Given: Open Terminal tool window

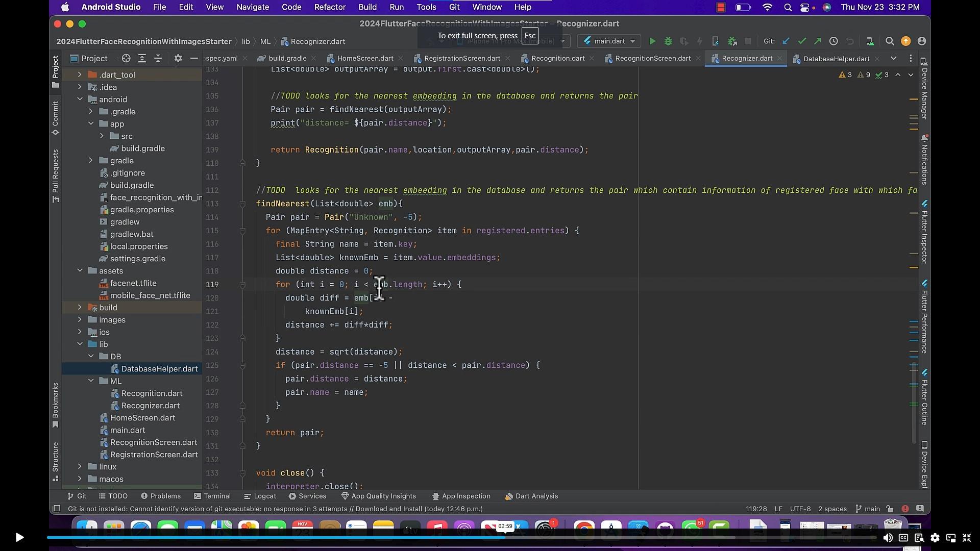Looking at the screenshot, I should coord(212,496).
